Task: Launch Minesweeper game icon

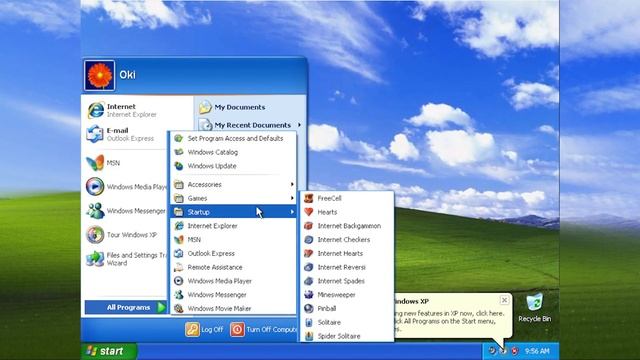Action: point(309,295)
